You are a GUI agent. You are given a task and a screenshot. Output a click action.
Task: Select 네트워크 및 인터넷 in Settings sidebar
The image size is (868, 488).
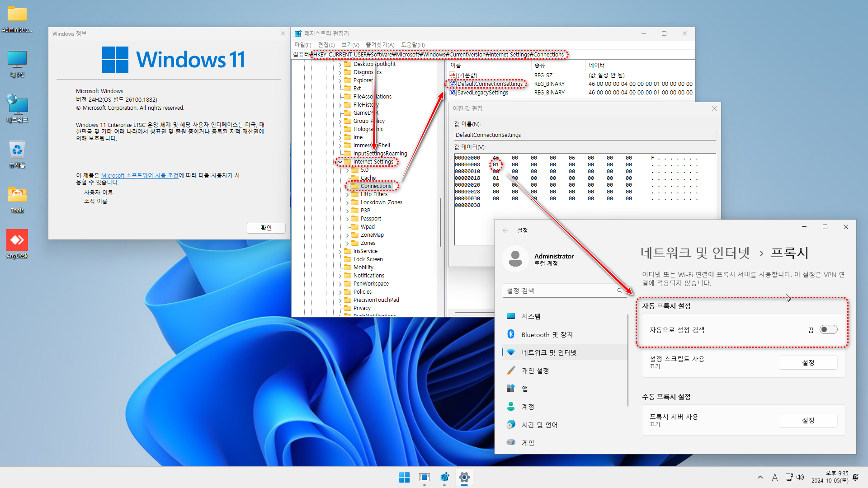pyautogui.click(x=565, y=352)
